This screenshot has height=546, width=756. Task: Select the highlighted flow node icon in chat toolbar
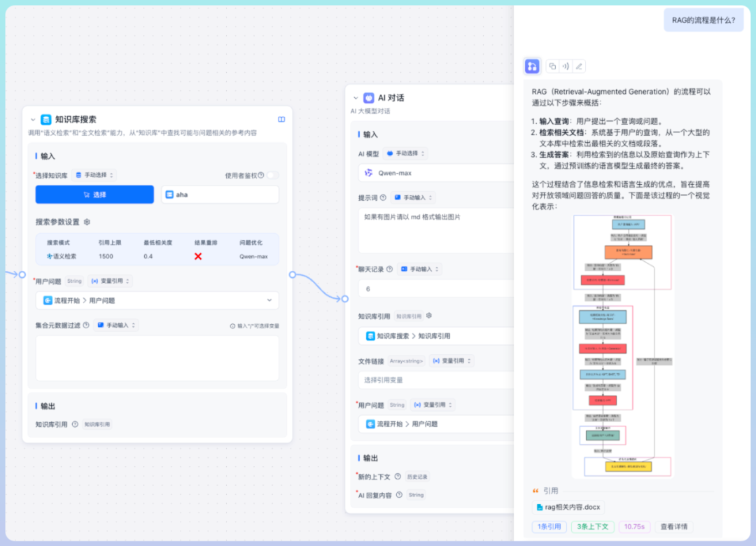[532, 66]
